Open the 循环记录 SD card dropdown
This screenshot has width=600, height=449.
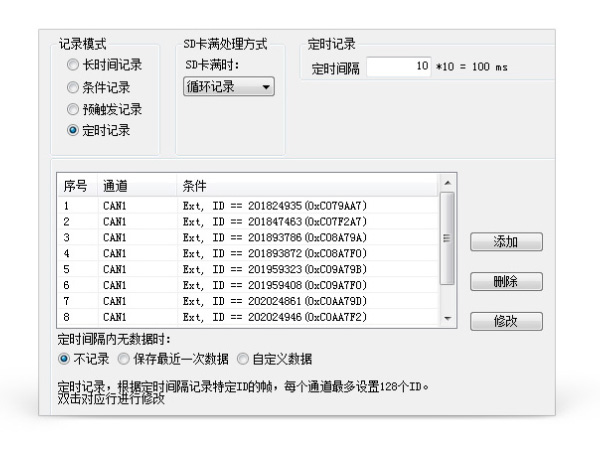click(x=229, y=87)
